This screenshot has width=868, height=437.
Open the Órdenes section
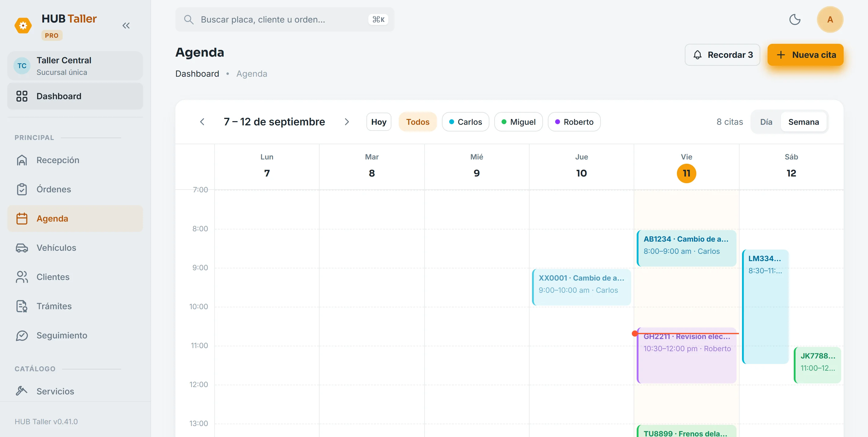point(75,189)
